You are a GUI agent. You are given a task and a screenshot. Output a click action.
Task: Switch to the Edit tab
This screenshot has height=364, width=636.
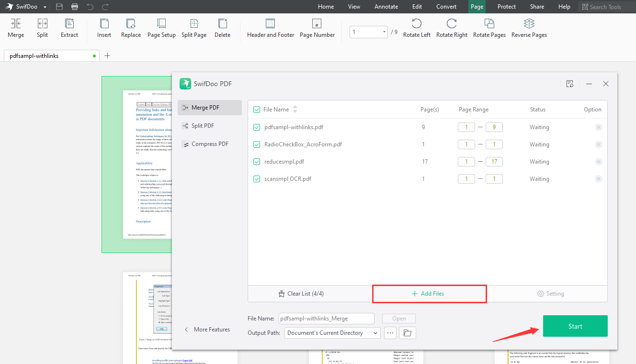[x=417, y=7]
